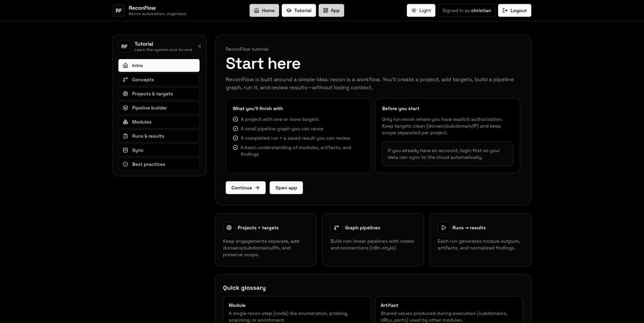Click the clipboard icon beside Runs & results
The width and height of the screenshot is (644, 323).
click(126, 136)
